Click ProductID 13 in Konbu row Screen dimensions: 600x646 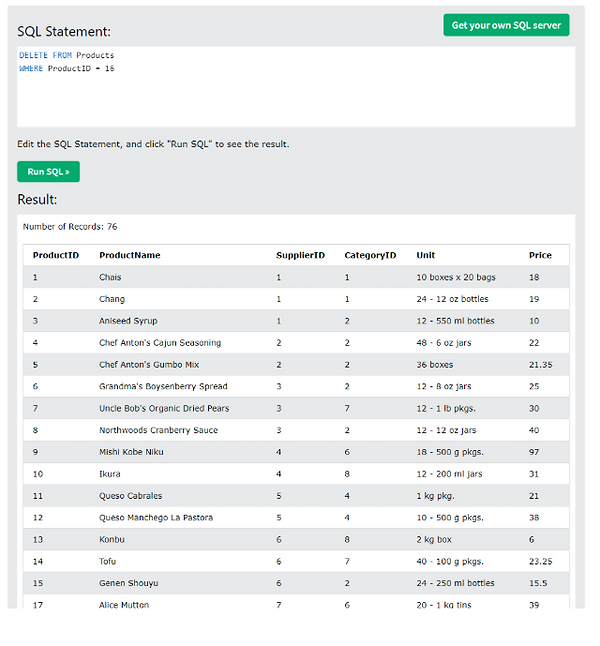pos(38,539)
